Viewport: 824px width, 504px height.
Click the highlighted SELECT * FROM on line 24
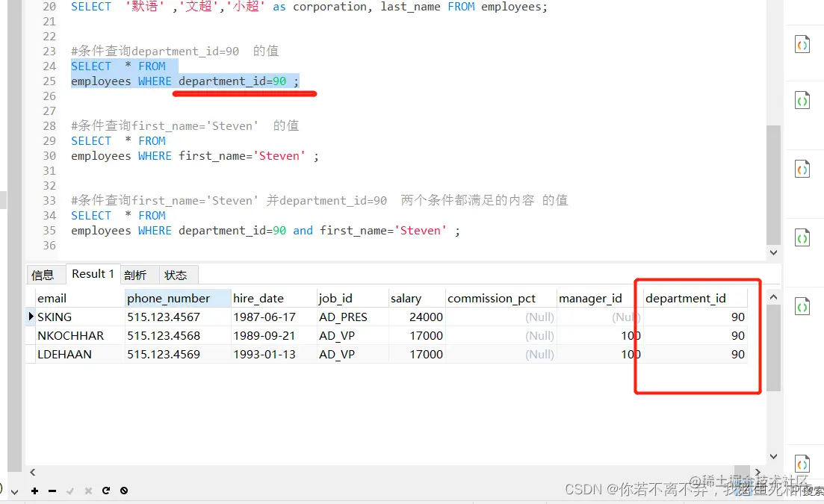(x=118, y=66)
